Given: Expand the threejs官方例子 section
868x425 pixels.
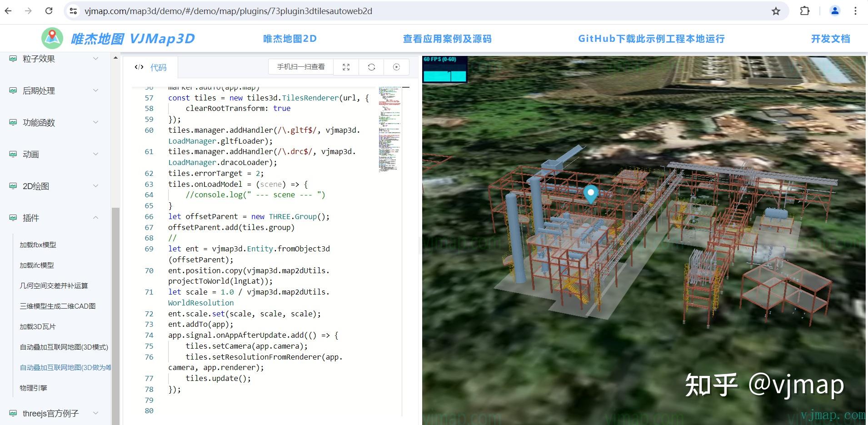Looking at the screenshot, I should 95,413.
